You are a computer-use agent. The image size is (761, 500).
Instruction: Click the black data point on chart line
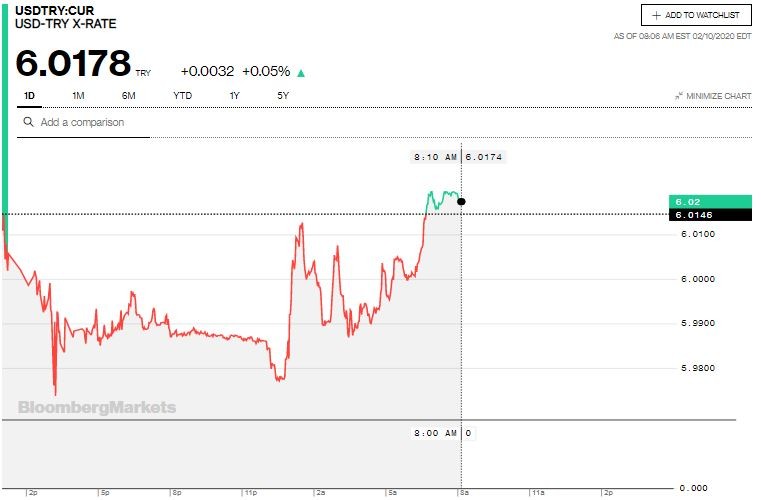[x=461, y=201]
